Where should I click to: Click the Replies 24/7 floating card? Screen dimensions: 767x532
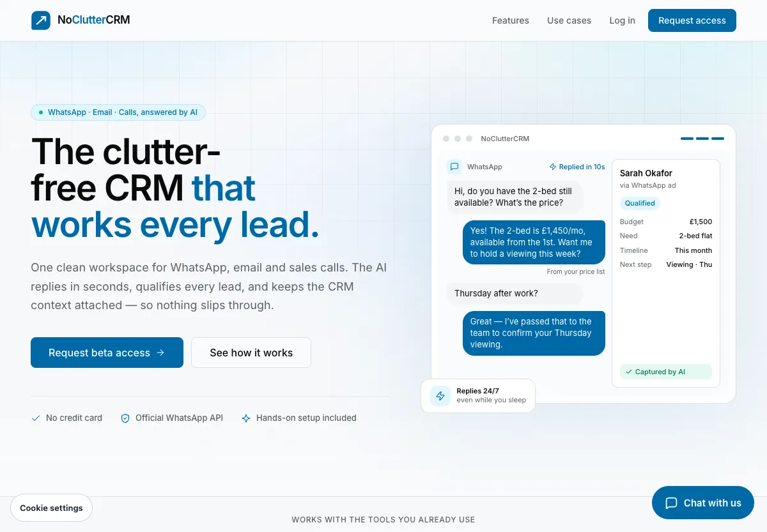(478, 396)
